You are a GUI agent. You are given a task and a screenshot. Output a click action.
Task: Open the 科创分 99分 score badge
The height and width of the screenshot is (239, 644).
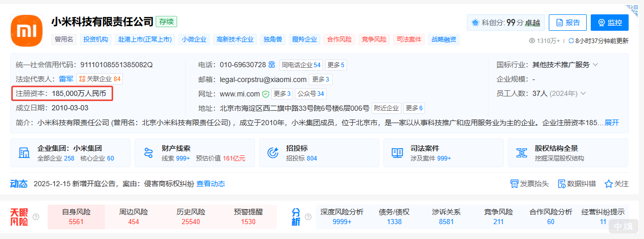click(505, 23)
